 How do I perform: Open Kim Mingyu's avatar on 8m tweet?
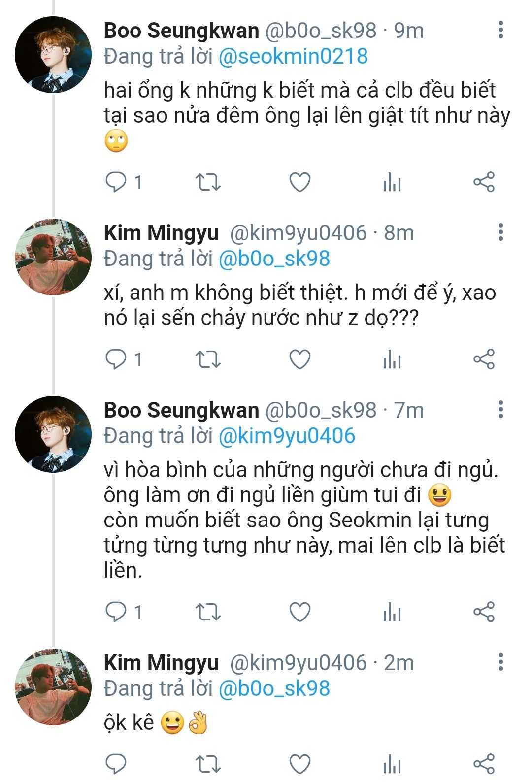(53, 258)
